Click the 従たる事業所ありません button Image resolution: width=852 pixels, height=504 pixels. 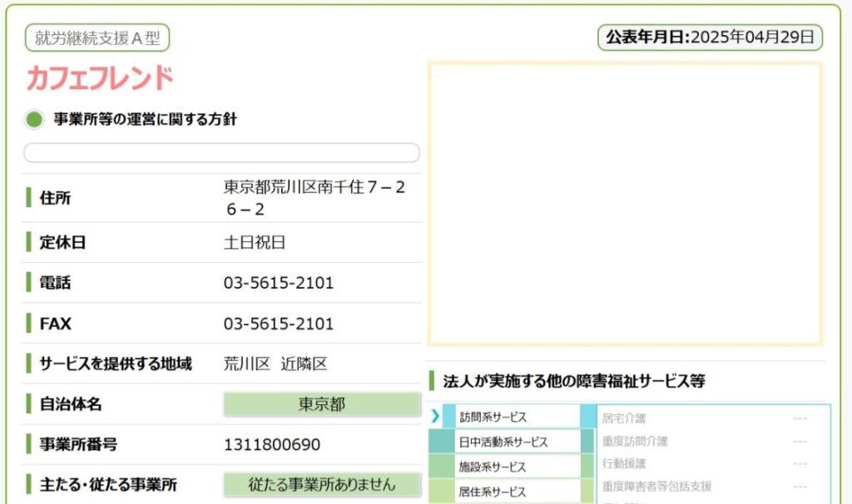tap(322, 484)
